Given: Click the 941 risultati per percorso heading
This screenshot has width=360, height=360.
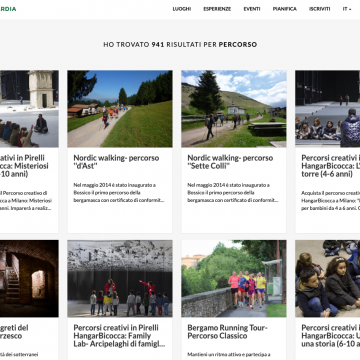Looking at the screenshot, I should click(x=180, y=44).
